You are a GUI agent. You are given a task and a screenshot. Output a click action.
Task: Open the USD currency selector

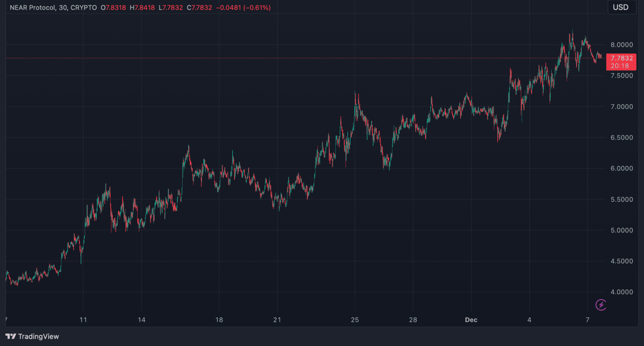pyautogui.click(x=621, y=7)
